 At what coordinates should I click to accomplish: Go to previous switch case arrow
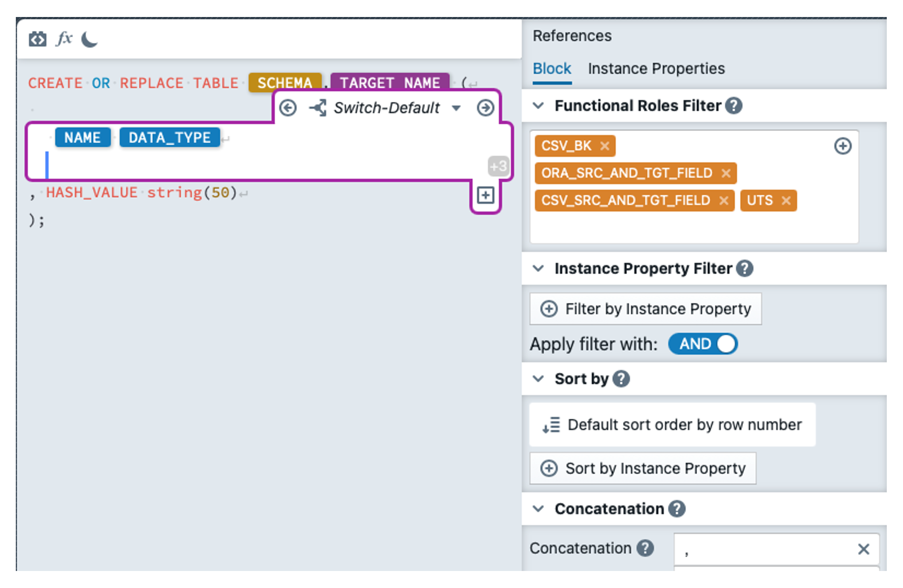pos(288,108)
